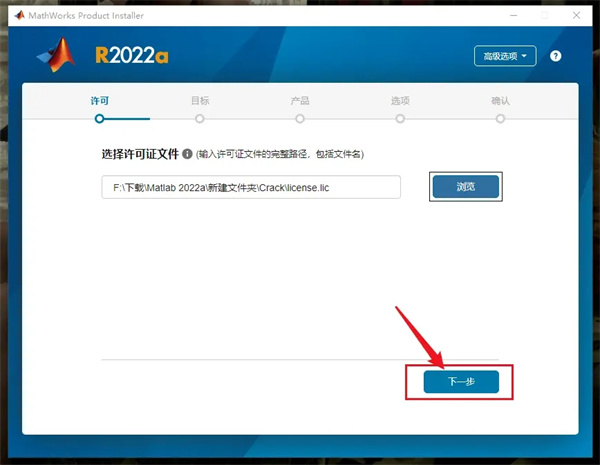Select the 目标 step tab
This screenshot has height=465, width=600.
click(x=200, y=101)
